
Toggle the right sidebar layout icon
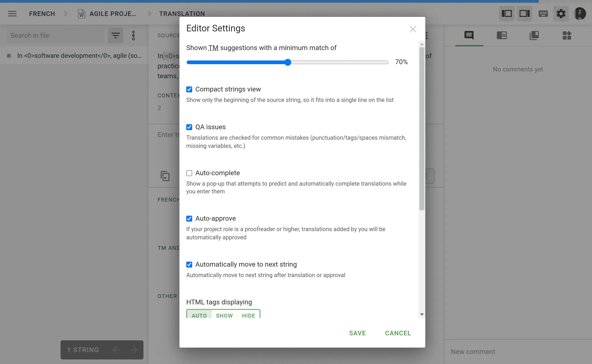(524, 14)
